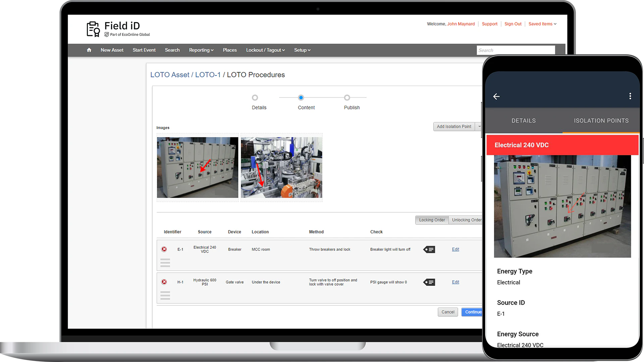Expand the Reporting menu
Image resolution: width=644 pixels, height=362 pixels.
coord(201,50)
